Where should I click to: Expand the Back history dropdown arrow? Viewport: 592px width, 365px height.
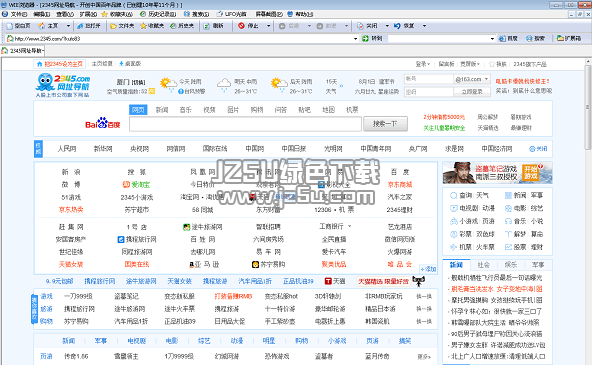(309, 26)
